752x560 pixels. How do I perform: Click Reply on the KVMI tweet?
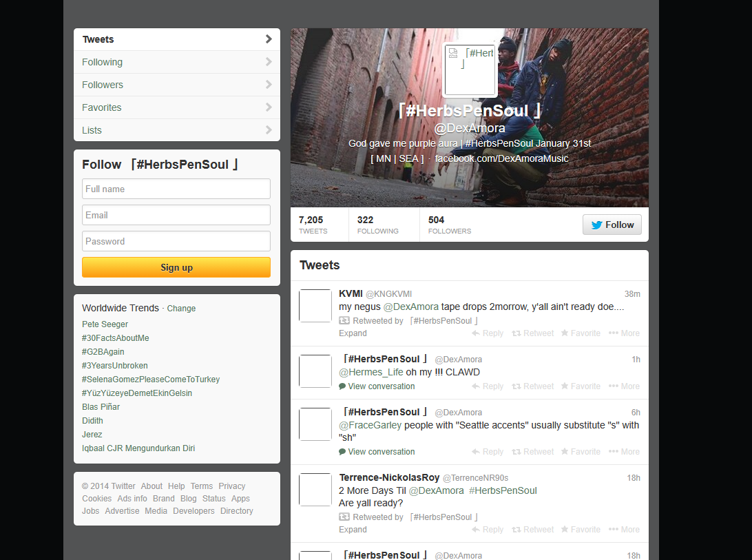click(488, 333)
